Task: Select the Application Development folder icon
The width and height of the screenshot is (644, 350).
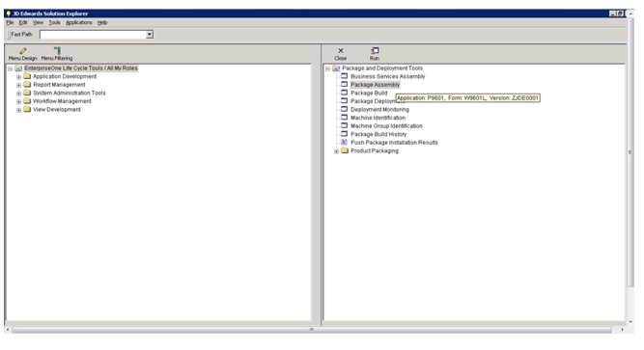Action: [x=28, y=76]
